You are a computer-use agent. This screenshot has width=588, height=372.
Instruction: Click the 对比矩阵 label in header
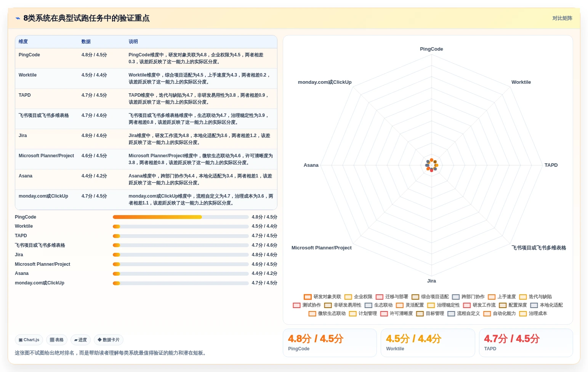(x=562, y=18)
